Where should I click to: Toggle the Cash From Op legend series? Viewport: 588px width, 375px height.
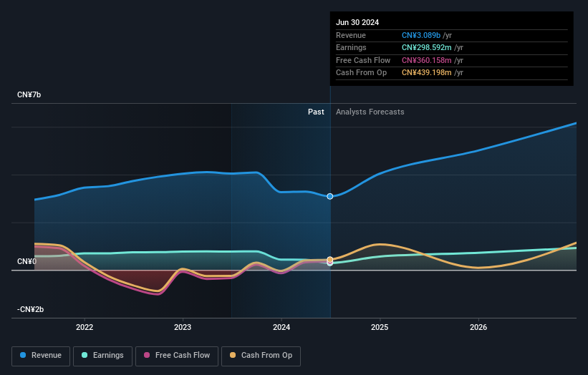(x=261, y=356)
